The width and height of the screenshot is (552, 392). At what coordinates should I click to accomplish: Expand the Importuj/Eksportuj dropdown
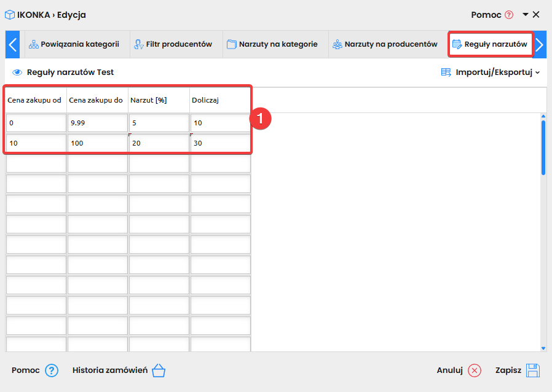491,73
